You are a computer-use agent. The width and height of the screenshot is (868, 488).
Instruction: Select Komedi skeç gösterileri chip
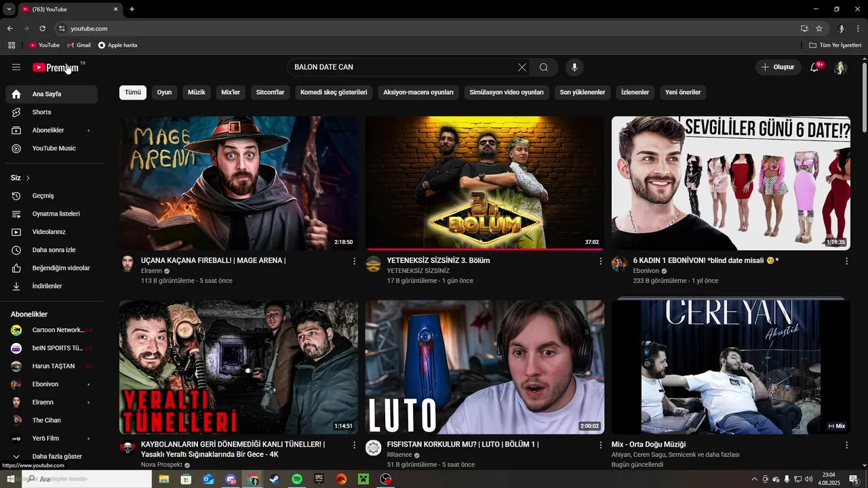334,92
